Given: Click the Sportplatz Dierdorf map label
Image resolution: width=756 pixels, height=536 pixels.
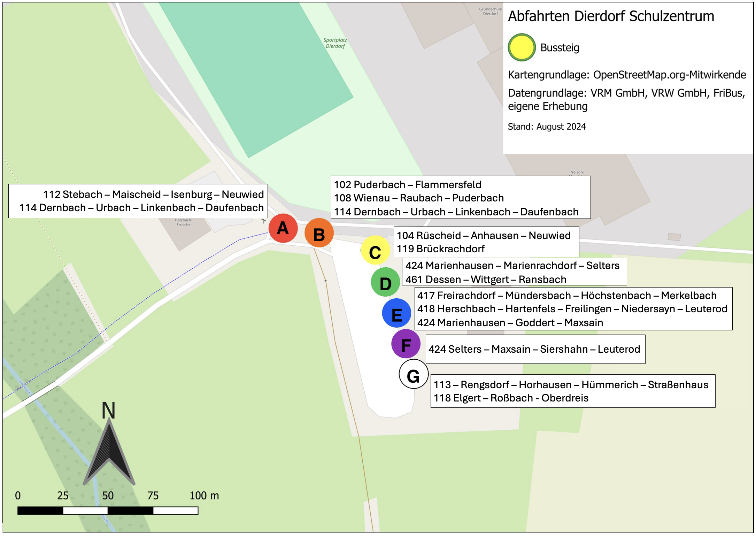Looking at the screenshot, I should pyautogui.click(x=335, y=43).
